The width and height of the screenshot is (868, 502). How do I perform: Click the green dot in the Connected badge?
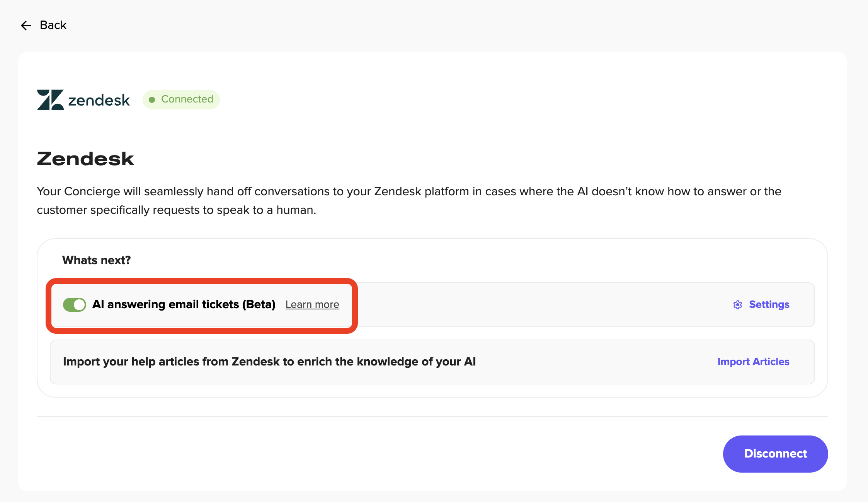[152, 100]
